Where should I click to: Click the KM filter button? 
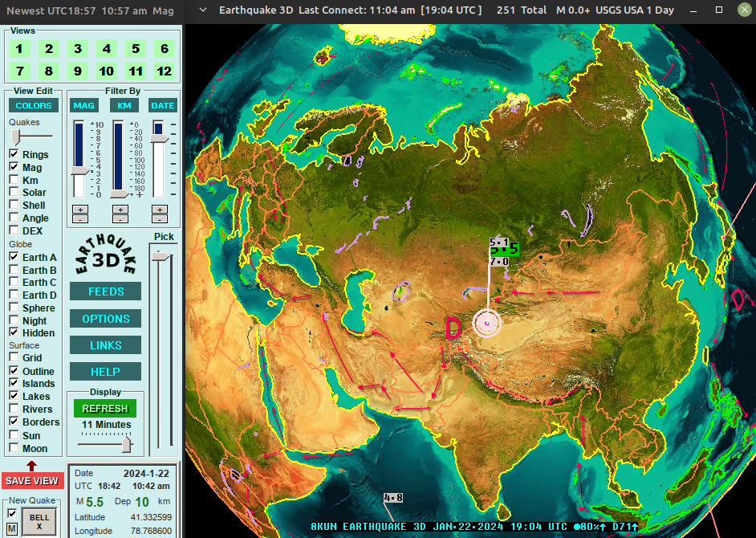point(124,105)
